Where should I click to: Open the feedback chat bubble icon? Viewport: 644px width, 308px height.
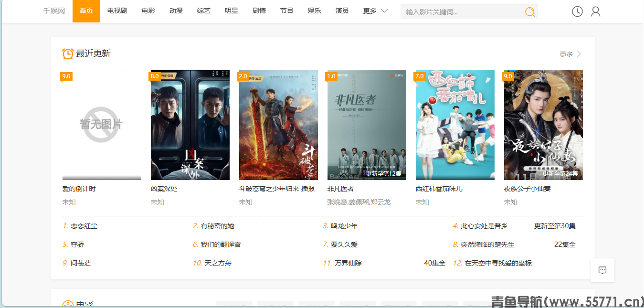(x=602, y=270)
